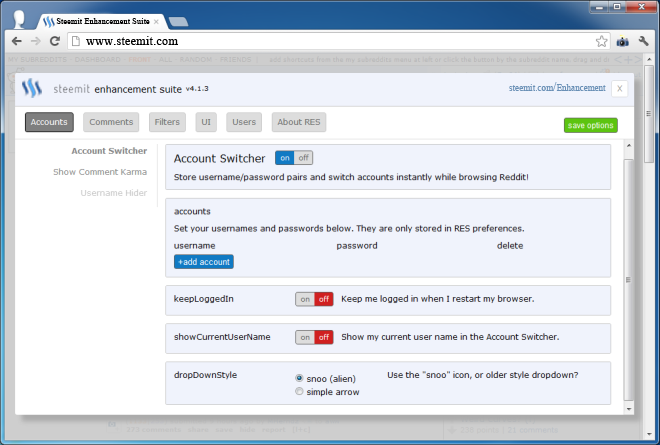Click browser page scrollbar down arrow
Image resolution: width=660 pixels, height=445 pixels.
pos(649,434)
